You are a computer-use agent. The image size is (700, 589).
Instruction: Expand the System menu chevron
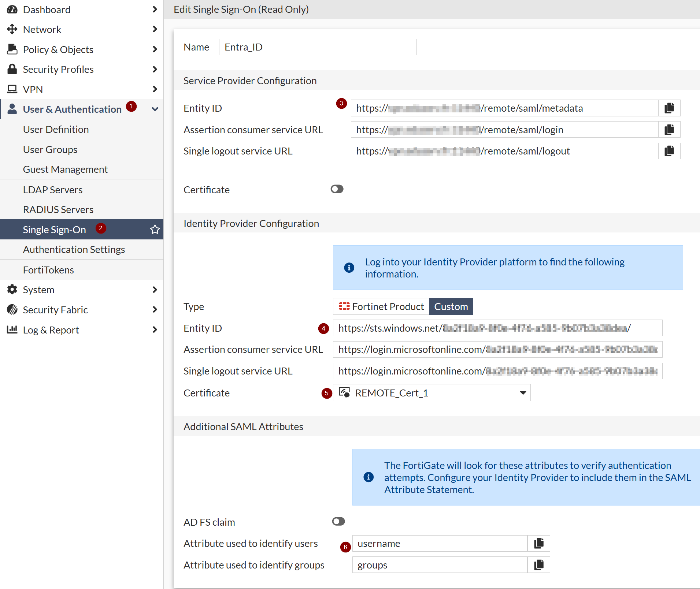(155, 290)
